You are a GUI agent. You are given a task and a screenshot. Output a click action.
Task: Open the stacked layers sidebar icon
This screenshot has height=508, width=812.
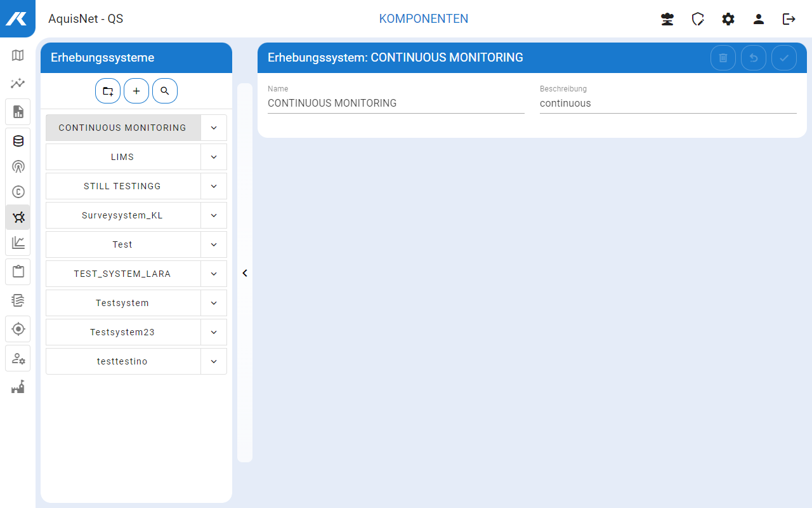point(18,300)
